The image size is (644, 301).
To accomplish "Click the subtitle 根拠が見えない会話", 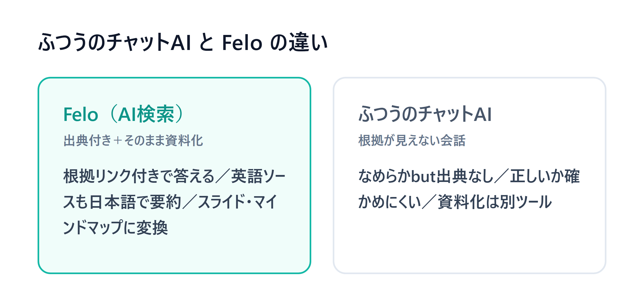I will (412, 140).
